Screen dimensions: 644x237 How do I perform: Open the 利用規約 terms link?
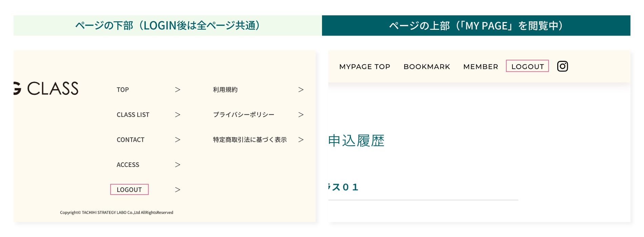coord(225,90)
